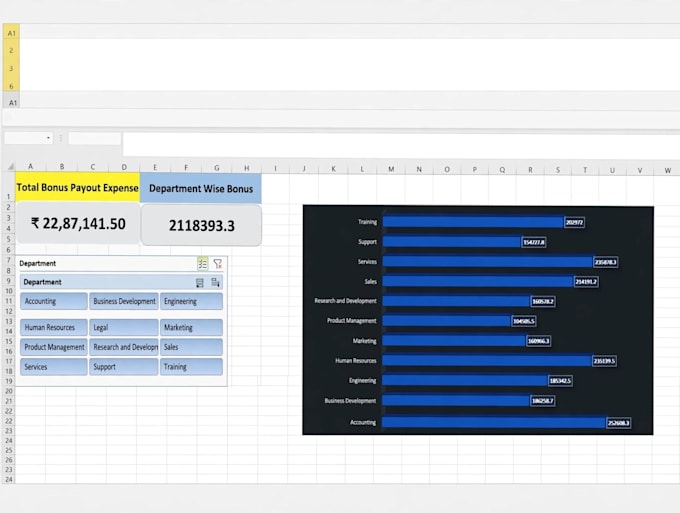Image resolution: width=680 pixels, height=513 pixels.
Task: Toggle the Marketing slicer button
Action: [191, 327]
